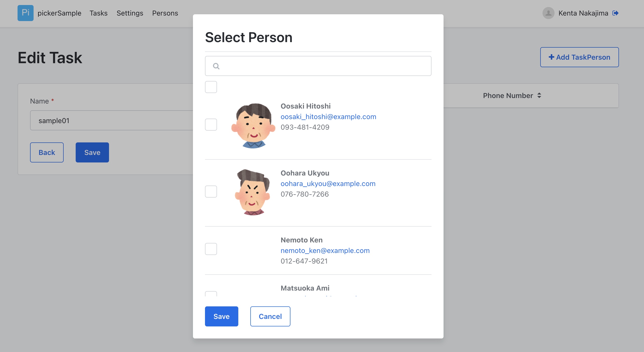Image resolution: width=644 pixels, height=352 pixels.
Task: Click the name Matsuoka Ami
Action: pyautogui.click(x=305, y=288)
